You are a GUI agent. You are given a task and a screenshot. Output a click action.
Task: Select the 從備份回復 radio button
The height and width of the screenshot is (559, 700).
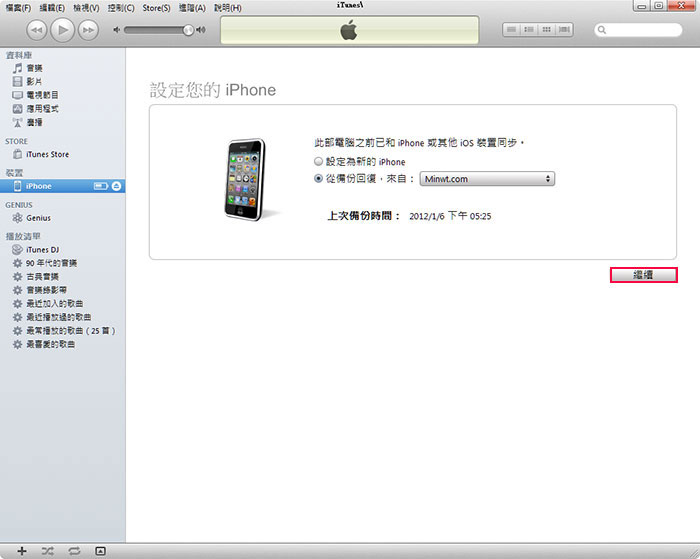[318, 179]
